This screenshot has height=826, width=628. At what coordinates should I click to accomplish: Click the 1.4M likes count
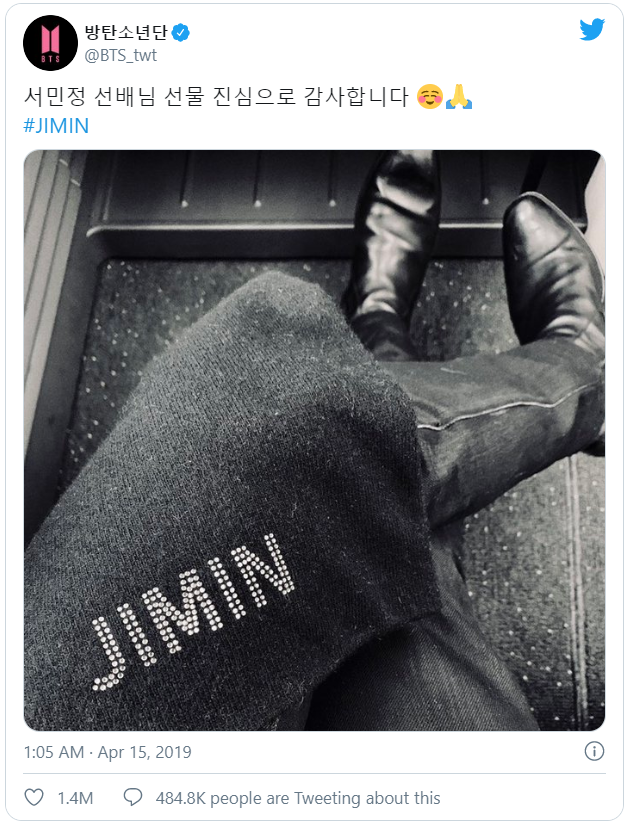75,798
